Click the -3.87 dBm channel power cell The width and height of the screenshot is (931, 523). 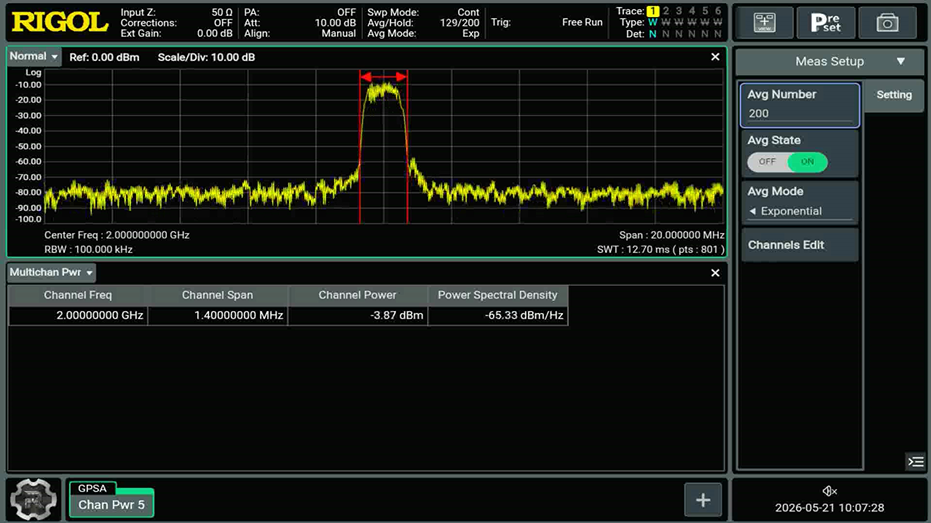pyautogui.click(x=357, y=315)
